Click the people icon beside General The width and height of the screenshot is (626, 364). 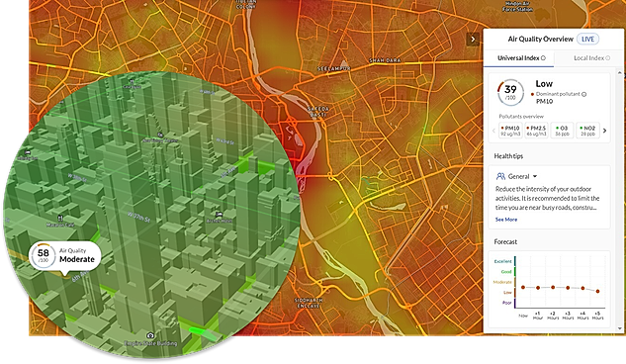pos(500,176)
